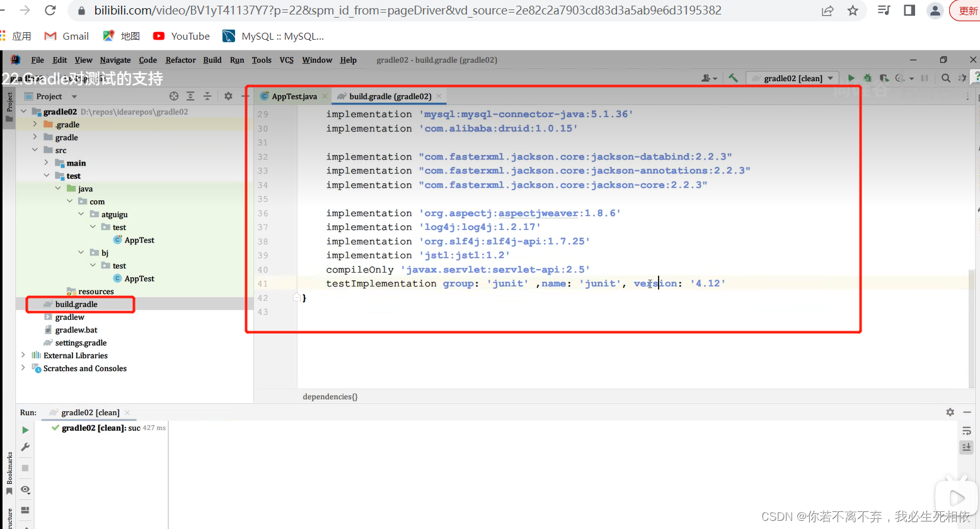Share this page via the address bar icon
This screenshot has width=980, height=529.
[827, 10]
